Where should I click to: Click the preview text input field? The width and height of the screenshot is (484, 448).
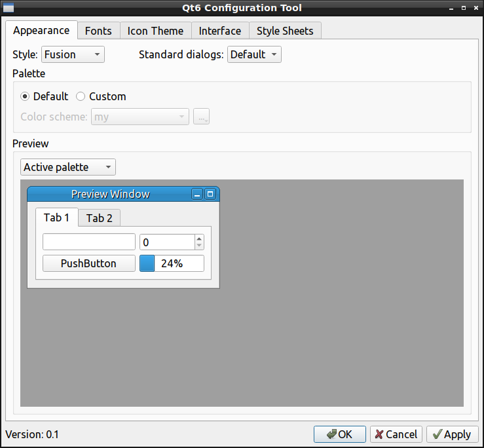click(89, 242)
